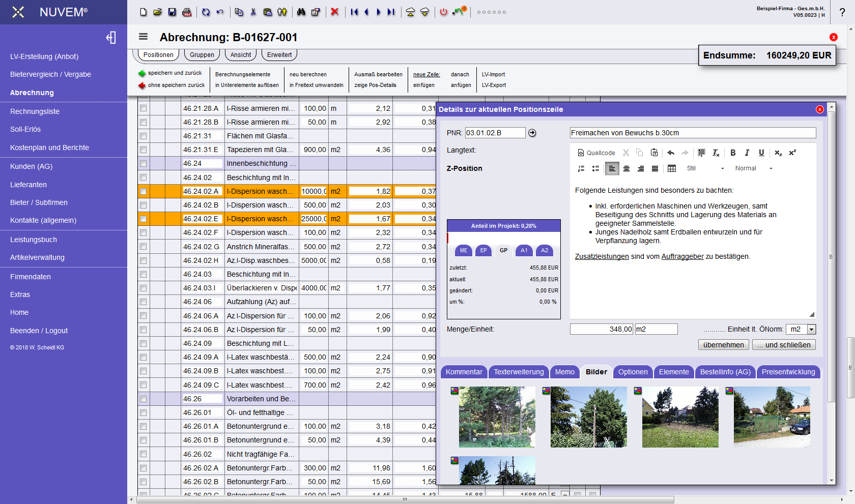Open the first tree photo thumbnail
This screenshot has height=504, width=855.
(497, 417)
